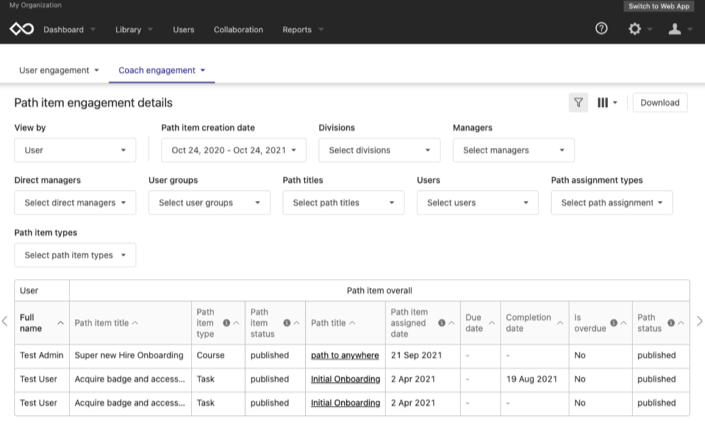The height and width of the screenshot is (426, 705).
Task: Open Select users dropdown
Action: (x=477, y=203)
